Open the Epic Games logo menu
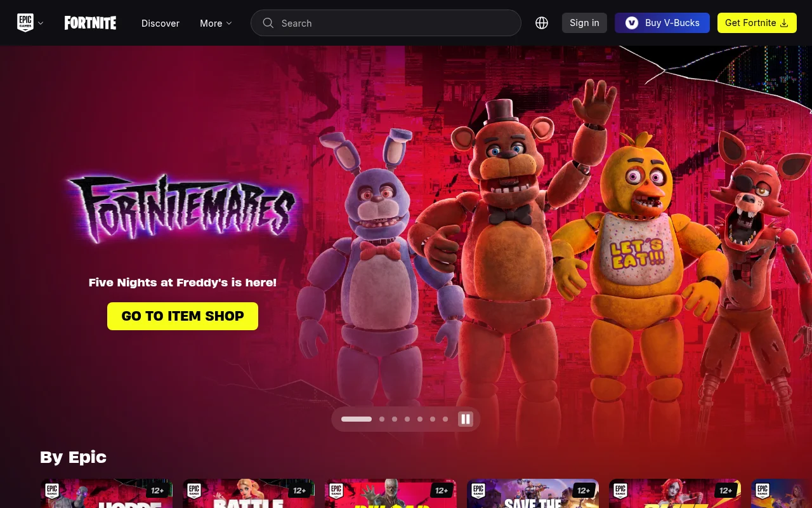 click(x=30, y=23)
